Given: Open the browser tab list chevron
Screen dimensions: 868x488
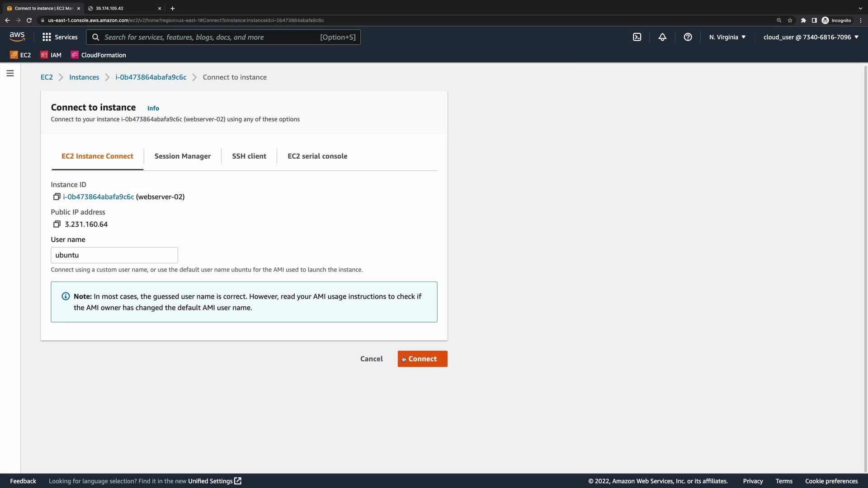Looking at the screenshot, I should tap(860, 8).
